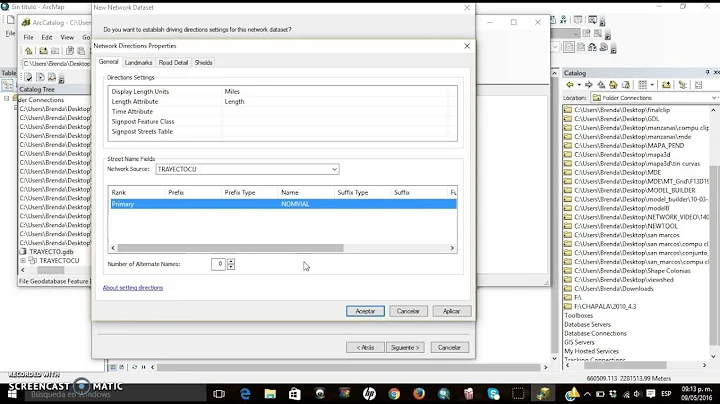Select the Shape Colonias folder in Catalog
This screenshot has height=404, width=720.
(x=627, y=271)
